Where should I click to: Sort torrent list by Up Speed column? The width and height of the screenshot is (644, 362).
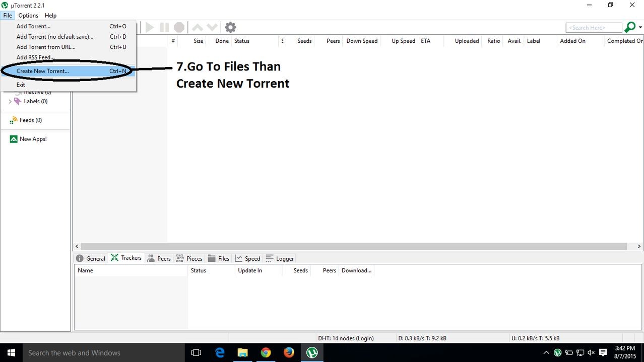coord(400,41)
